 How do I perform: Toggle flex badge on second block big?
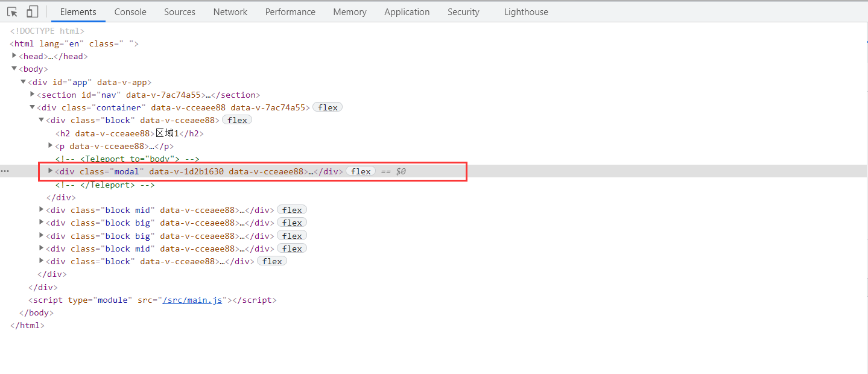pos(292,236)
